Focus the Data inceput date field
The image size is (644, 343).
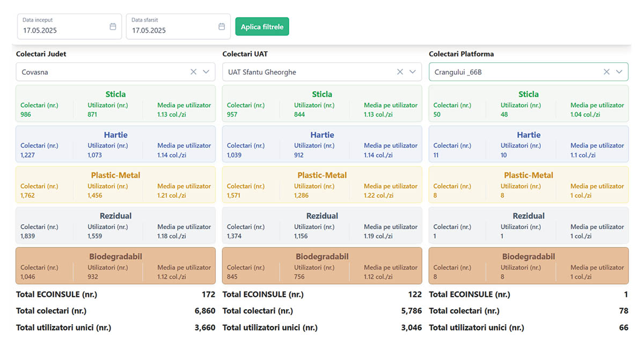69,26
